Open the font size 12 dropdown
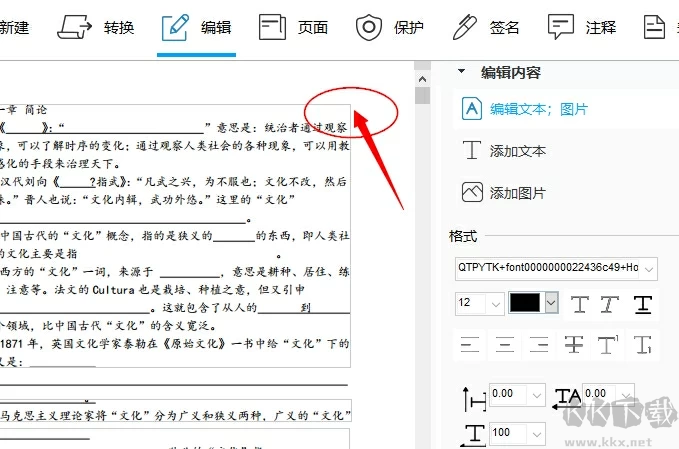The width and height of the screenshot is (679, 449). 494,303
